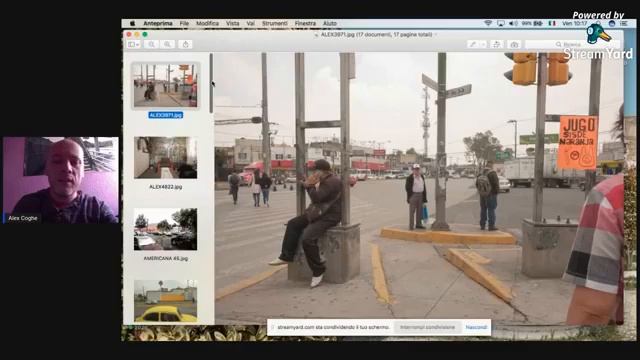
Task: Click the zoom out magnifier icon
Action: coord(151,44)
